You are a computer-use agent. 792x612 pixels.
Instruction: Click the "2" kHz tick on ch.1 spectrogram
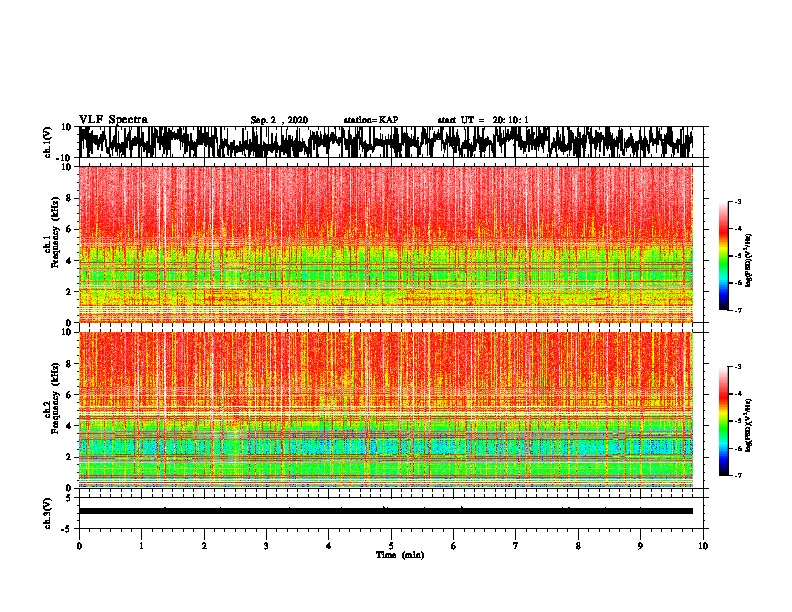tap(69, 292)
